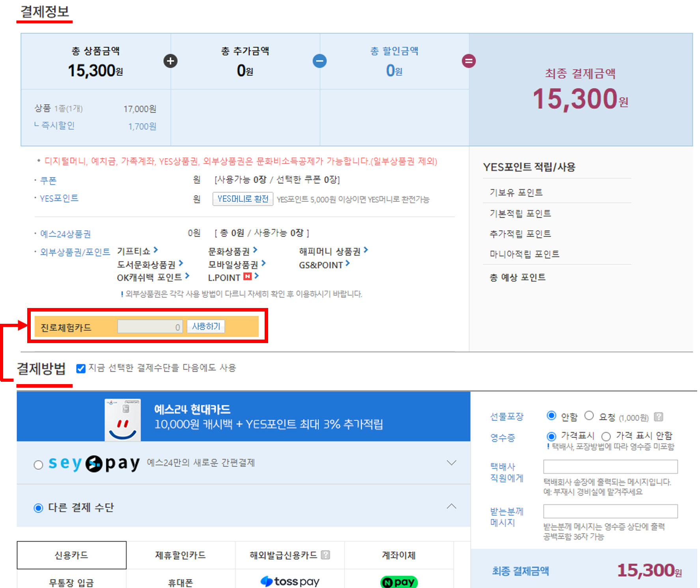Select the 다른 결제 수단 radio button
Viewport: 700px width, 588px height.
click(x=38, y=508)
